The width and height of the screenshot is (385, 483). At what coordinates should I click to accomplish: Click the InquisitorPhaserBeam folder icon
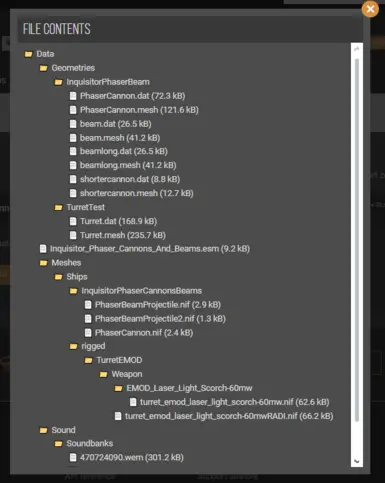[x=58, y=82]
